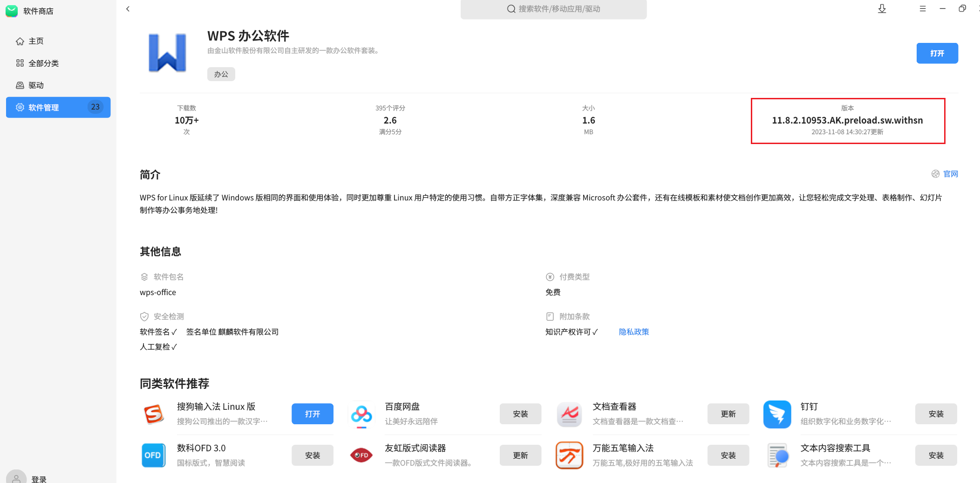
Task: Click the 395个评分 rating count
Action: [390, 108]
